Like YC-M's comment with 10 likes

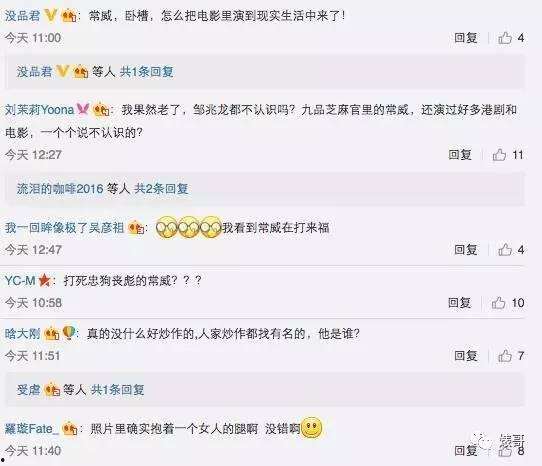pyautogui.click(x=499, y=303)
